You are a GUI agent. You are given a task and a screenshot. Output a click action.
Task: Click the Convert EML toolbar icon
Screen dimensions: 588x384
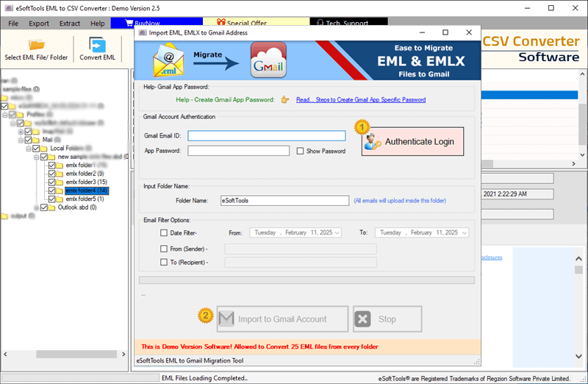[x=97, y=45]
